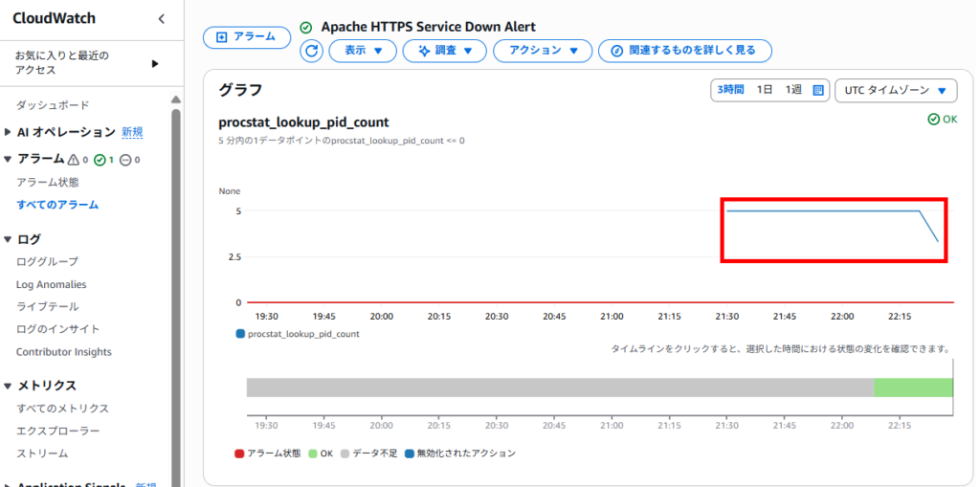Open ログのインサイト in the sidebar
980x487 pixels.
click(57, 329)
